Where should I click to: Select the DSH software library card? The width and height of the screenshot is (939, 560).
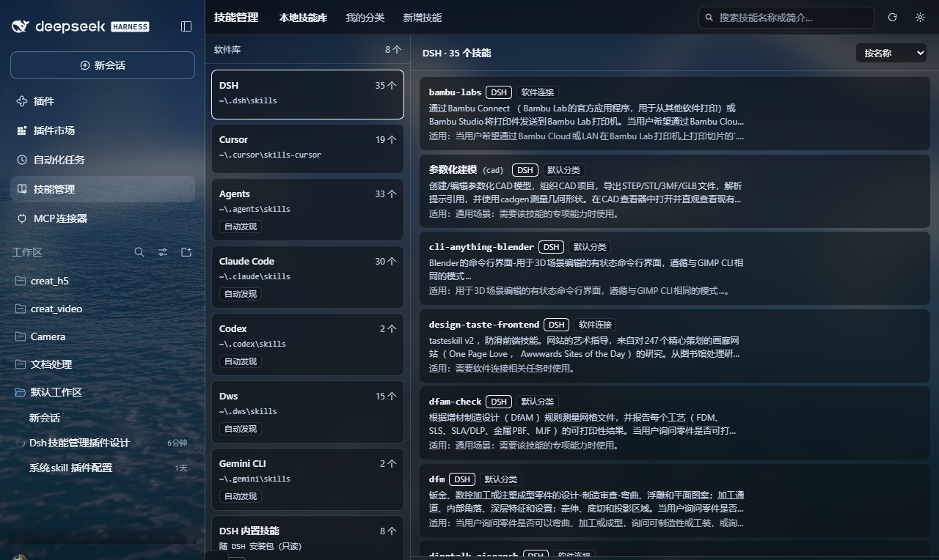(307, 95)
